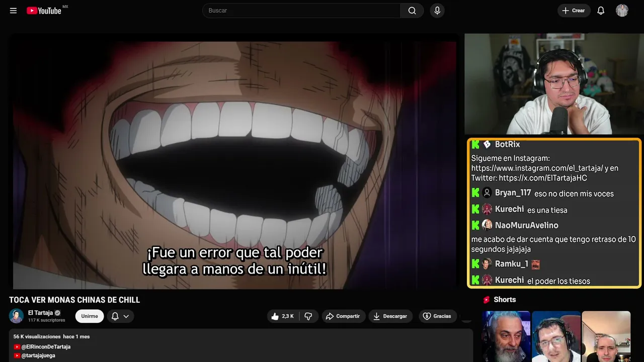Open the @tartajajuega channel link
The image size is (644, 362).
[x=38, y=355]
